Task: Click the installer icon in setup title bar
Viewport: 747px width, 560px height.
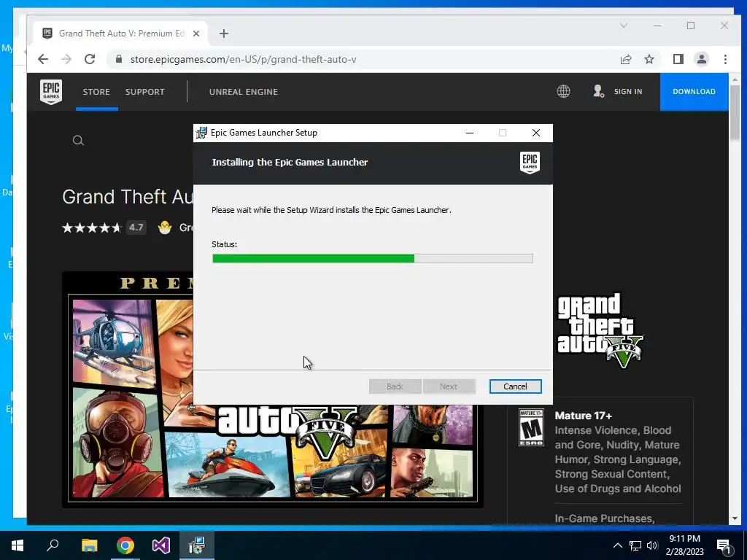Action: coord(201,133)
